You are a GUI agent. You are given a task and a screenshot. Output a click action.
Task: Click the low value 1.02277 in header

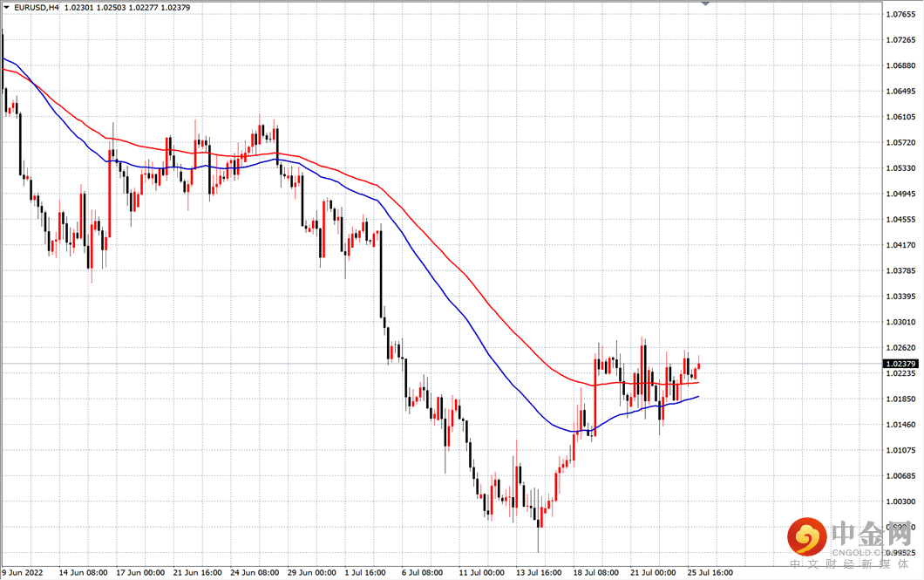click(144, 8)
